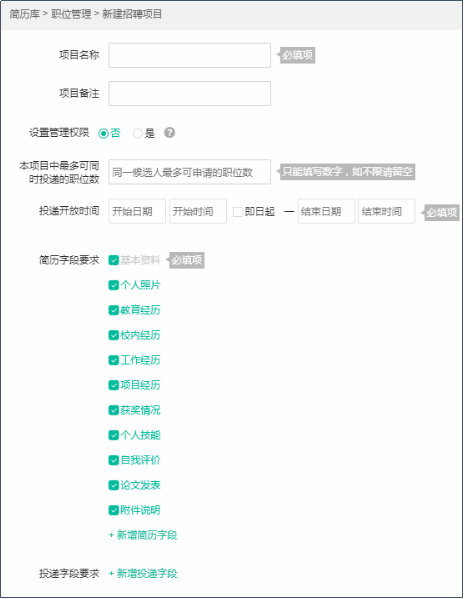Toggle the 校内经历 checkbox
The height and width of the screenshot is (599, 464).
point(114,335)
